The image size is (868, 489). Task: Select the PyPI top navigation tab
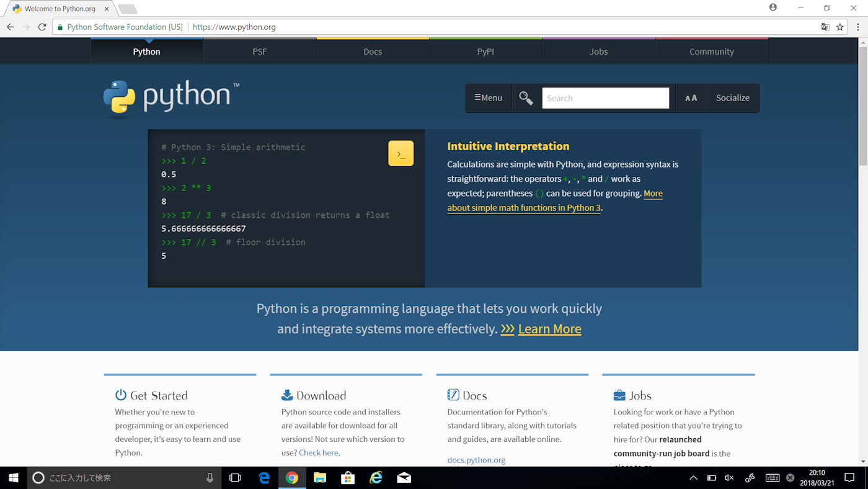[485, 52]
